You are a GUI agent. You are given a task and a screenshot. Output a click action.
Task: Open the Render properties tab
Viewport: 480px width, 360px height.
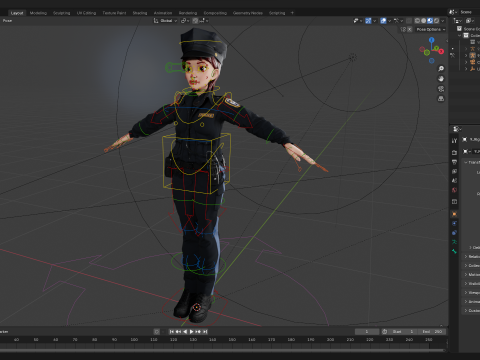454,152
